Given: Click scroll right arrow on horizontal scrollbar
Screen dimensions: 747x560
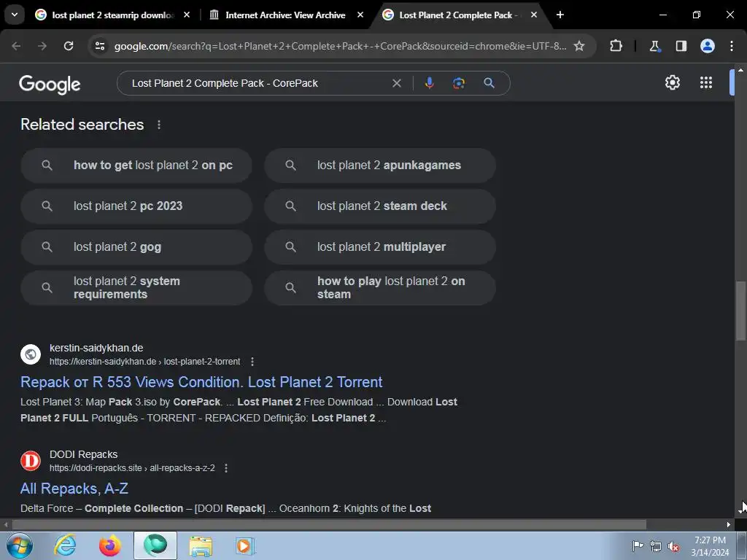Looking at the screenshot, I should [x=729, y=524].
